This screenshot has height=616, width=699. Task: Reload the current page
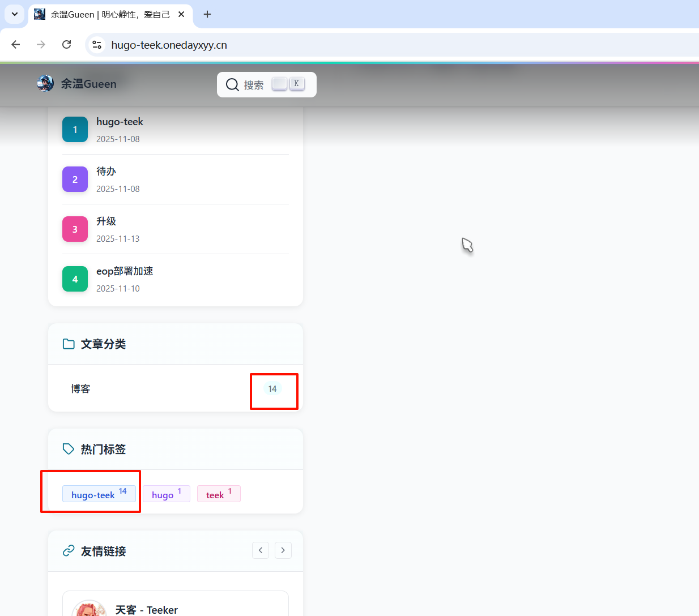pos(66,45)
